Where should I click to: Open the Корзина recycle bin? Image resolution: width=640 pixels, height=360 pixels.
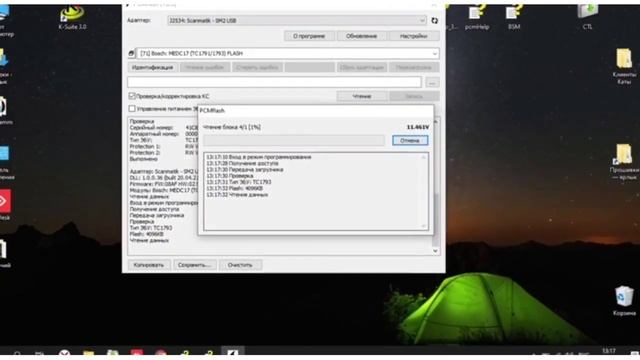tap(624, 301)
